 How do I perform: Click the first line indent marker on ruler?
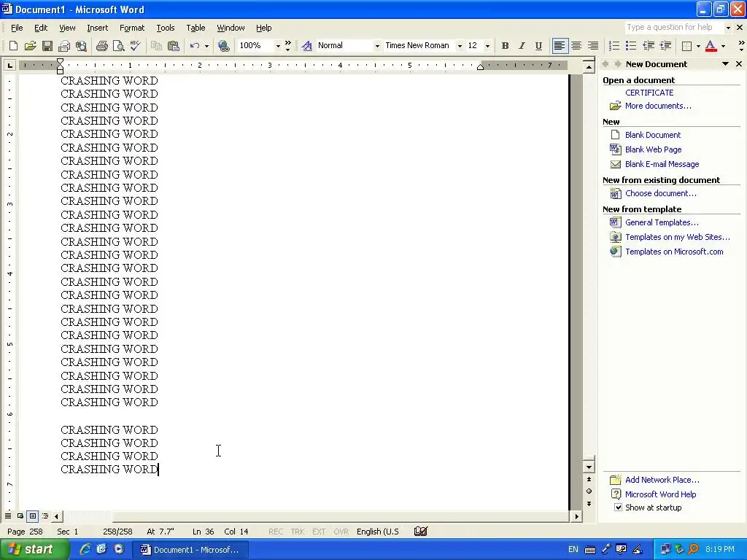pyautogui.click(x=60, y=61)
